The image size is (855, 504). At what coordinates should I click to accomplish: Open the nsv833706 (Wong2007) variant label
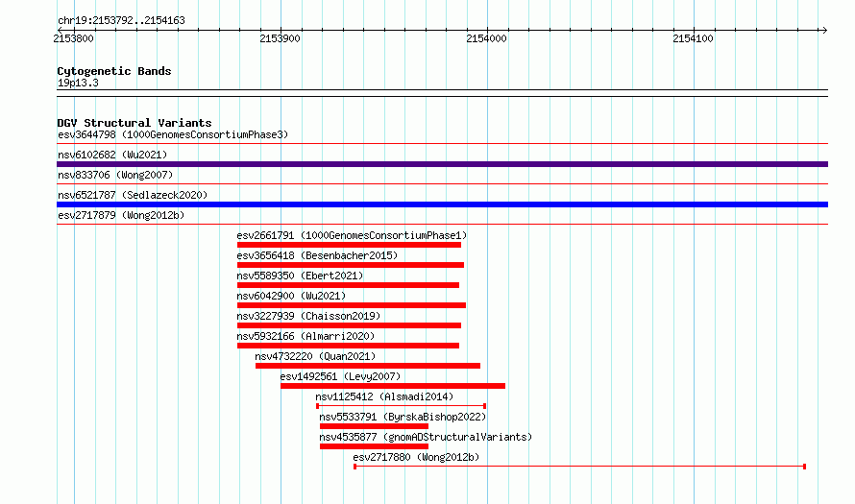click(115, 175)
